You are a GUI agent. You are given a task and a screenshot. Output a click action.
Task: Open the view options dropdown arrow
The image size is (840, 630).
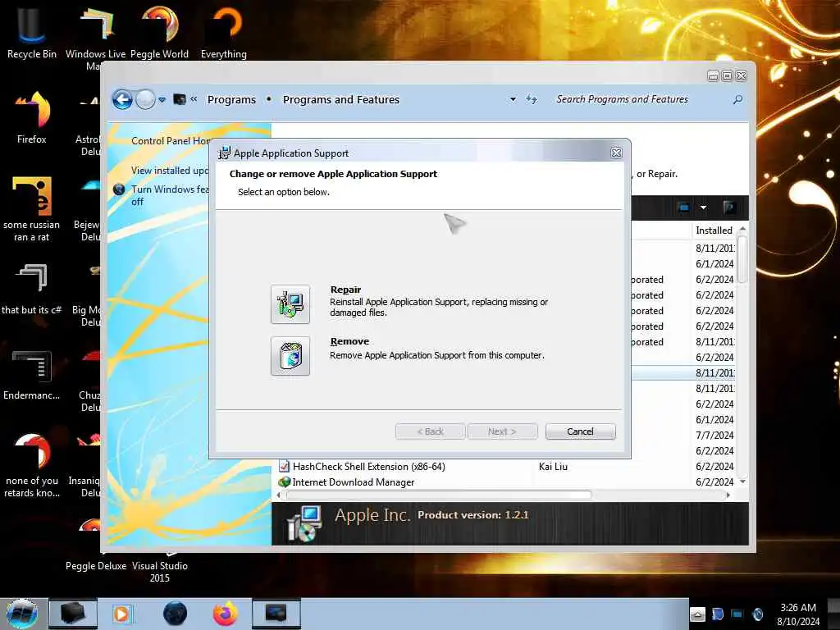pos(703,208)
